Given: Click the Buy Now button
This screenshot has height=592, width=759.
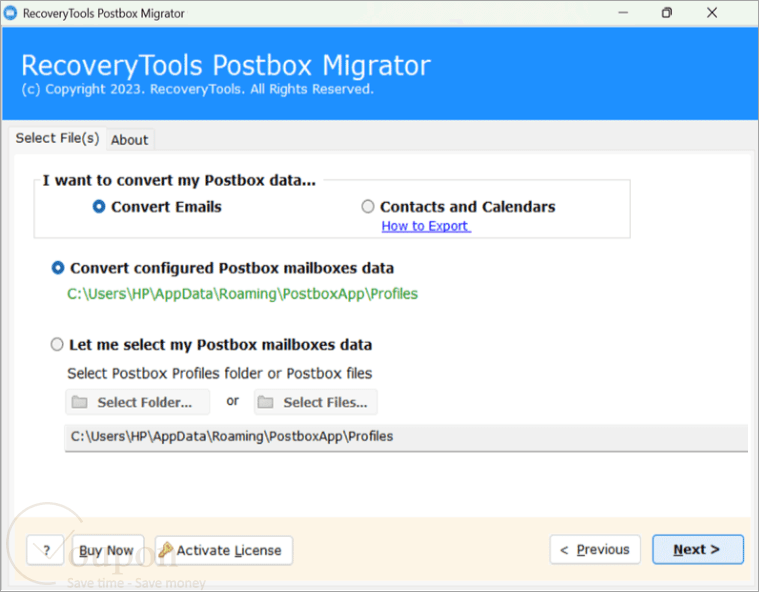Looking at the screenshot, I should 108,550.
